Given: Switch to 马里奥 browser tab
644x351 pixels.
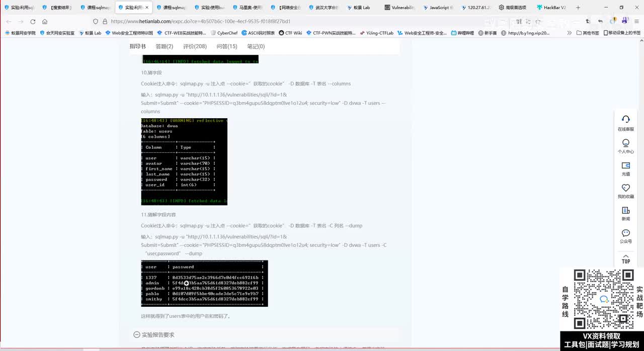Looking at the screenshot, I should 249,8.
